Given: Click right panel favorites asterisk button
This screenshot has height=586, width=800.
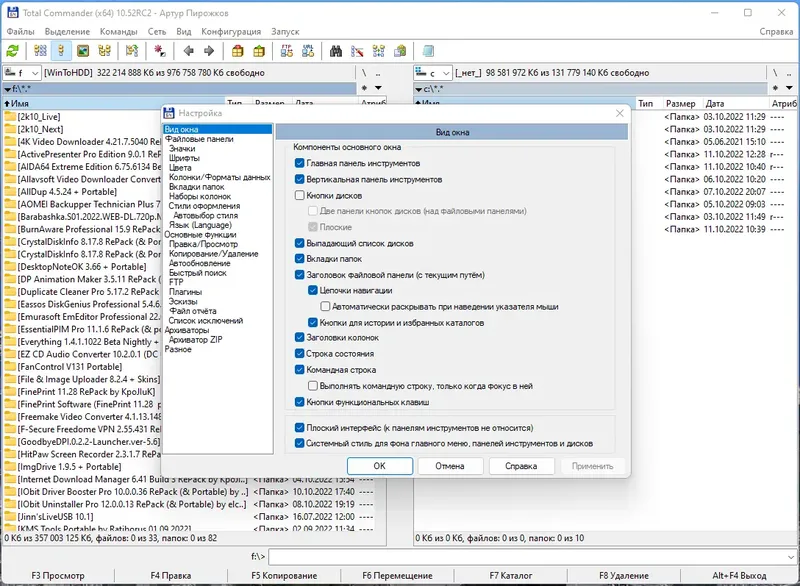Looking at the screenshot, I should point(775,88).
